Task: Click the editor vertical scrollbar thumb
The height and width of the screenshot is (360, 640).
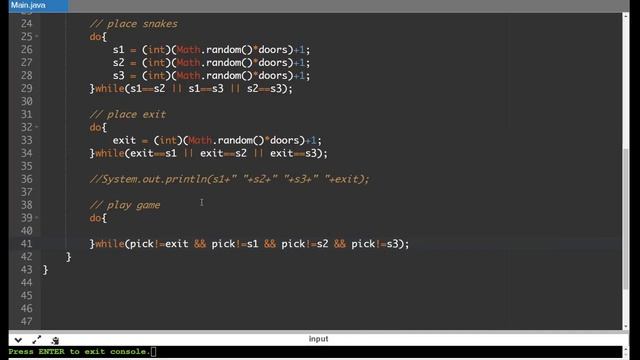Action: (626, 219)
